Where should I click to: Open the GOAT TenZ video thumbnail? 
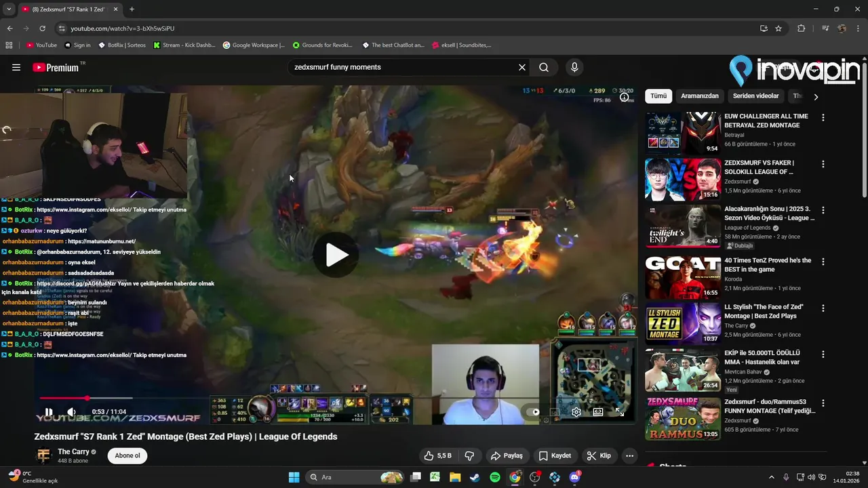(683, 277)
